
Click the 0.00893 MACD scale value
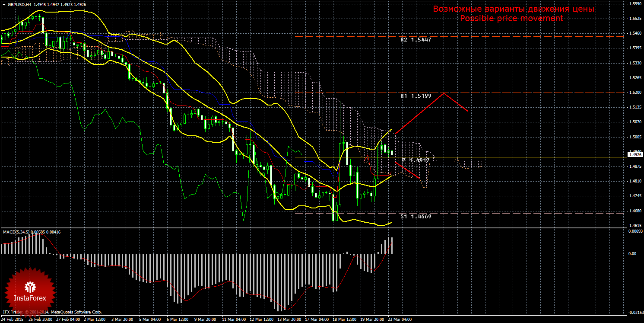click(635, 232)
